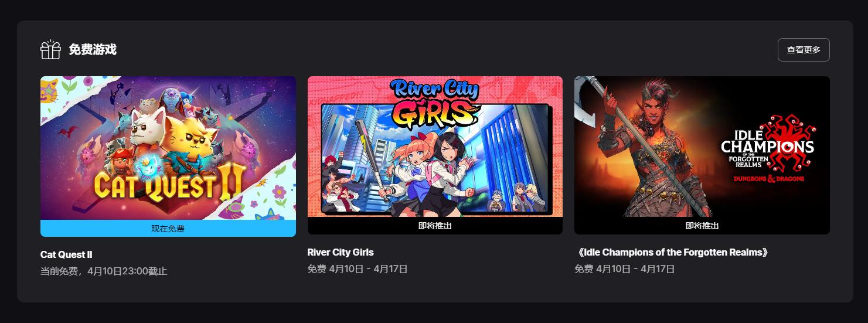Select the River City Girls title link
The image size is (868, 323).
pos(341,252)
